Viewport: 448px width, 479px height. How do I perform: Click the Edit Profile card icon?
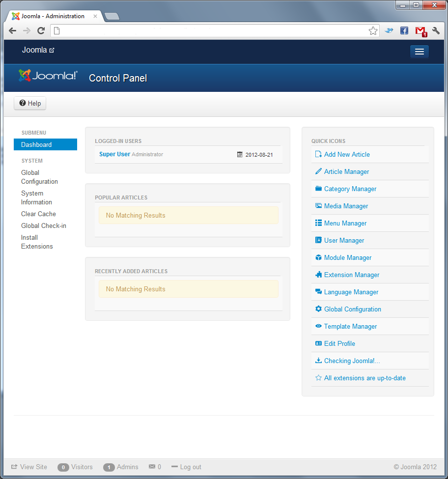coord(318,343)
